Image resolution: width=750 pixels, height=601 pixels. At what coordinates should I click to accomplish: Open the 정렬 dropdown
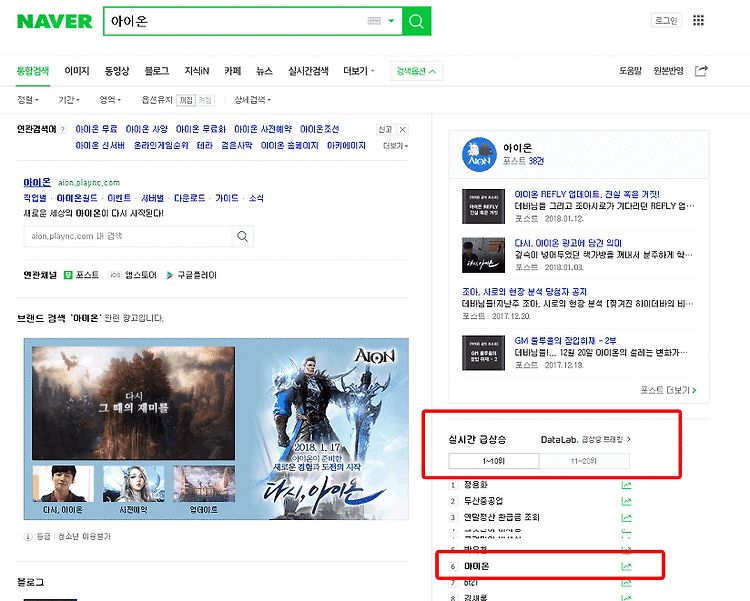28,100
